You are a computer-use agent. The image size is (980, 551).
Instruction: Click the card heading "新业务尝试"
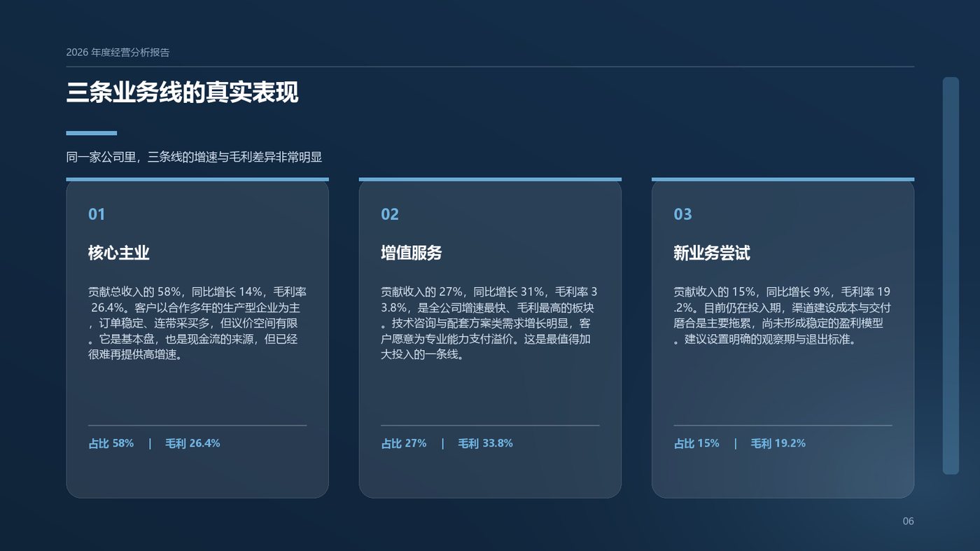712,253
